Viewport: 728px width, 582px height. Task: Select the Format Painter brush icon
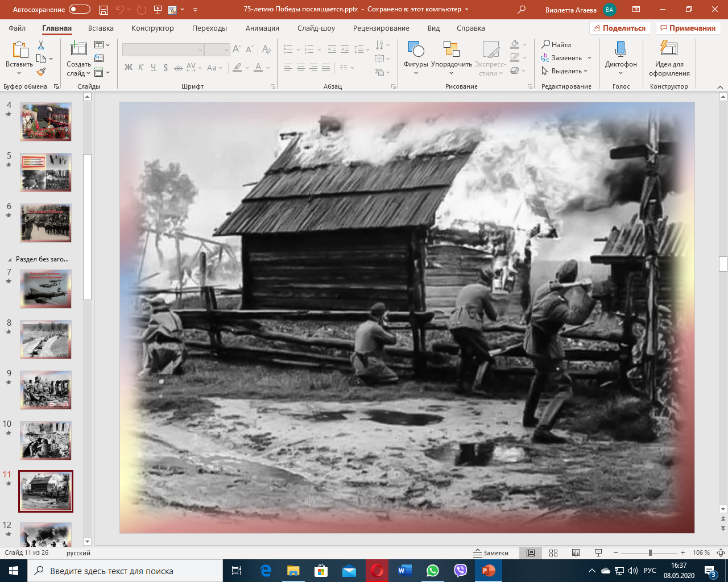41,72
